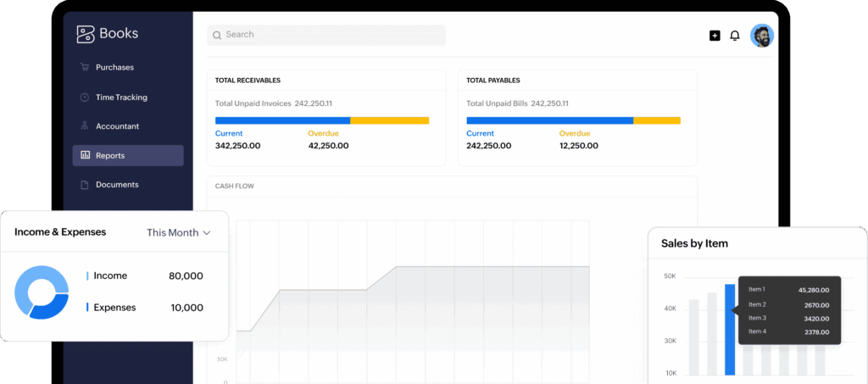The width and height of the screenshot is (868, 384).
Task: Click the Documents file icon
Action: [x=85, y=185]
